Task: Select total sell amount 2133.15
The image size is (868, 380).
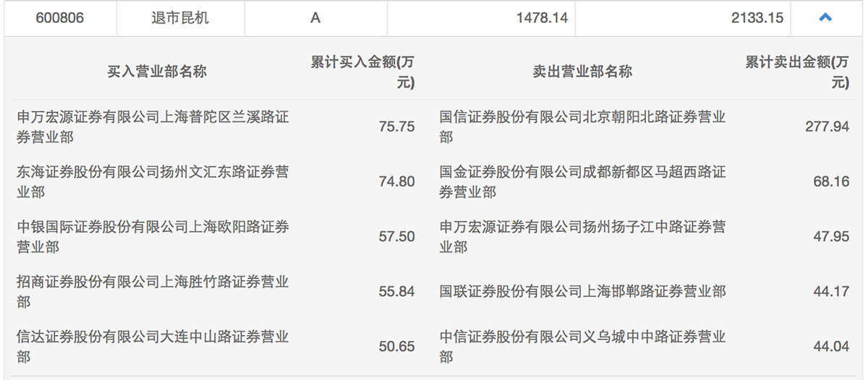Action: tap(757, 18)
